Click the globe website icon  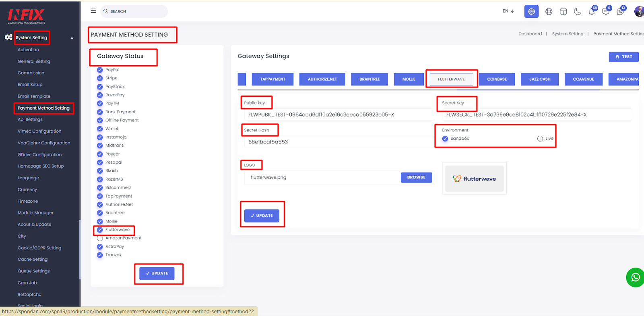tap(549, 12)
